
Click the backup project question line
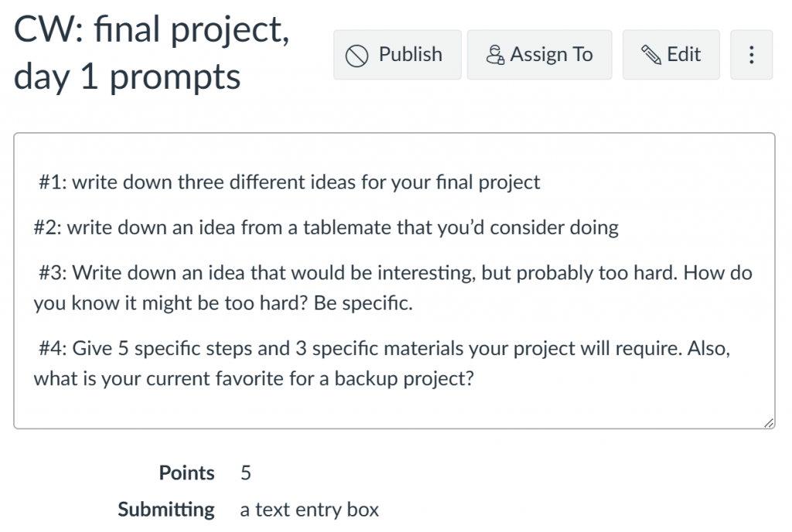click(x=254, y=379)
